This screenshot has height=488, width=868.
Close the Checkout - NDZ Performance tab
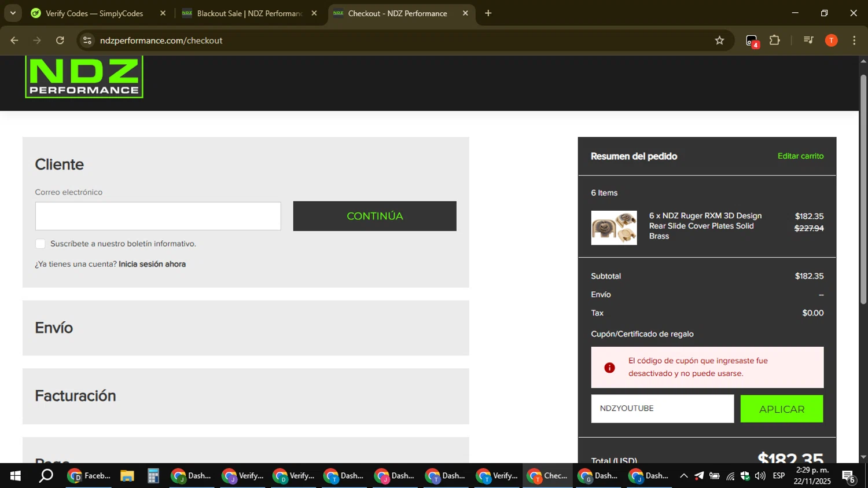[465, 13]
